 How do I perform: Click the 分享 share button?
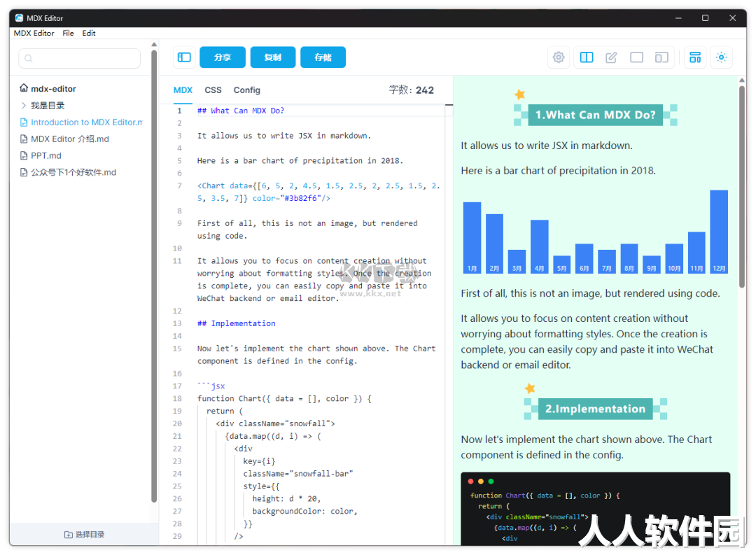pos(223,57)
